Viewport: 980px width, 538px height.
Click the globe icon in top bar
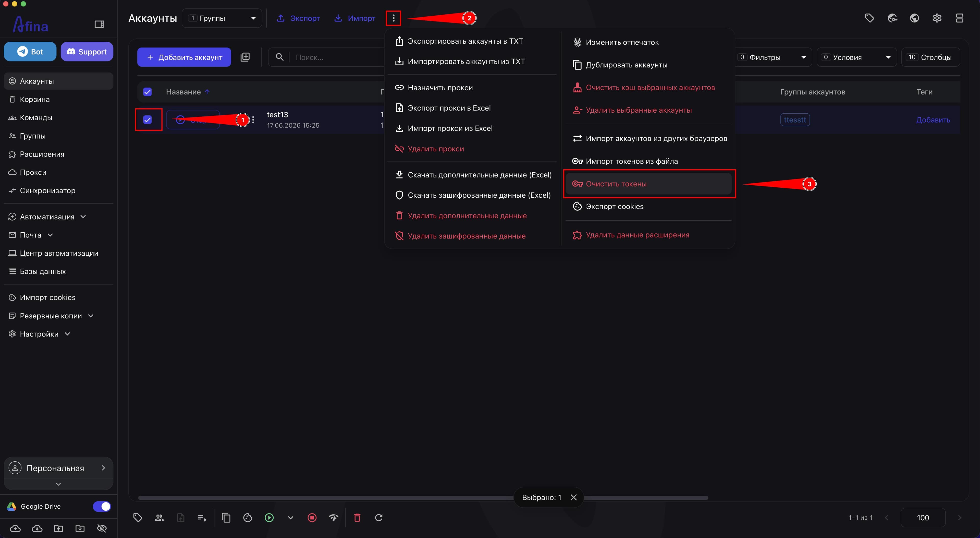915,18
